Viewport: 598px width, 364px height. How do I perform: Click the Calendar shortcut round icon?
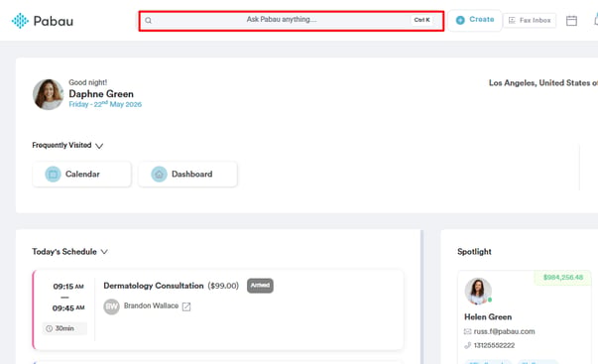click(53, 175)
